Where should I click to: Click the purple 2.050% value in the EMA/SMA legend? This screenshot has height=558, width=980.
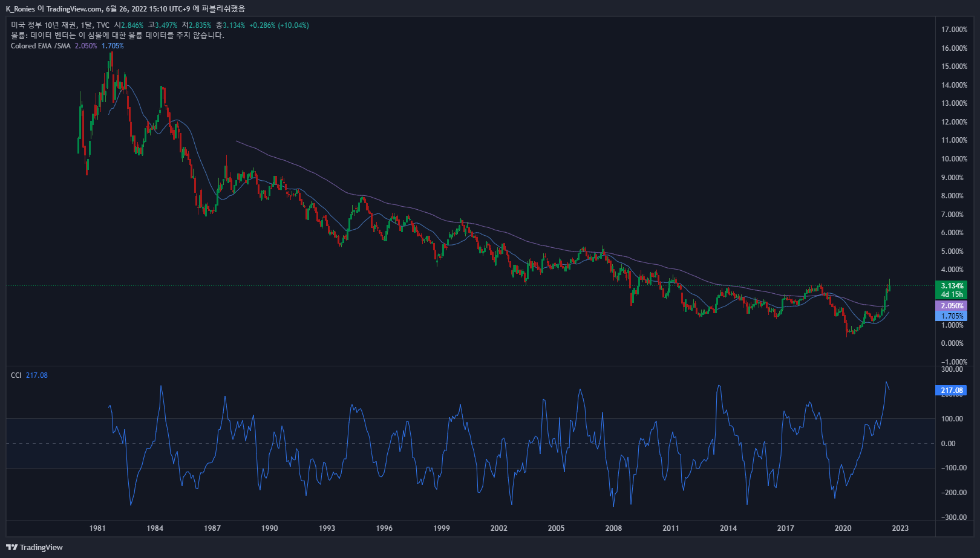pos(86,46)
